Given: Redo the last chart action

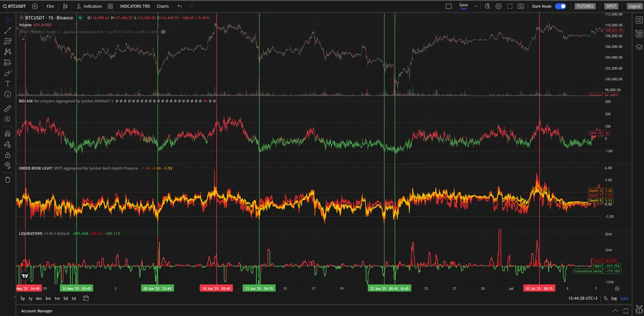Looking at the screenshot, I should [x=191, y=6].
